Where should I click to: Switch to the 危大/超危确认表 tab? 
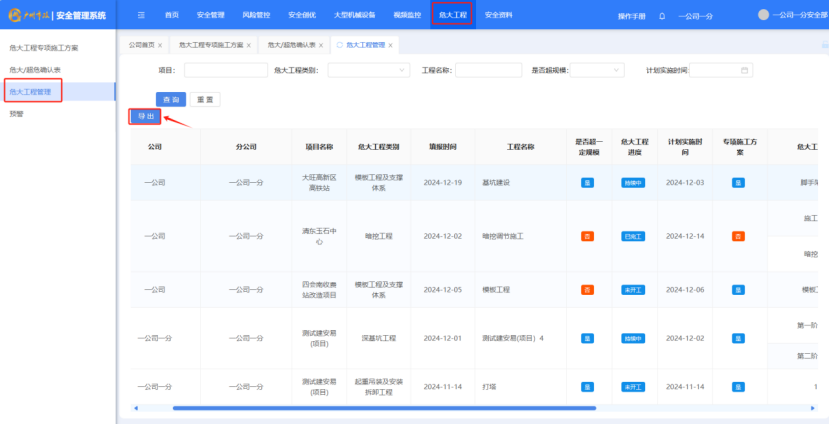[x=292, y=46]
